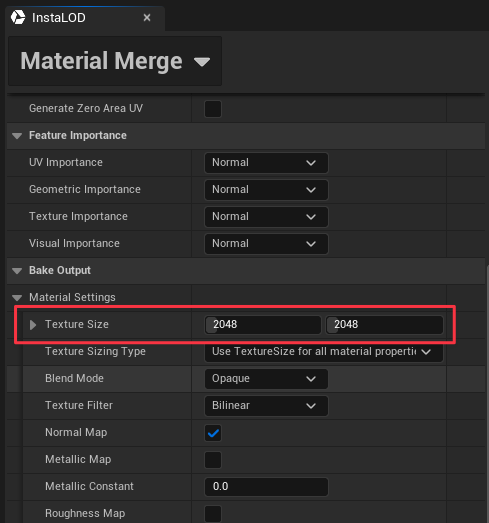Close the InstaLOD tab

pos(147,18)
